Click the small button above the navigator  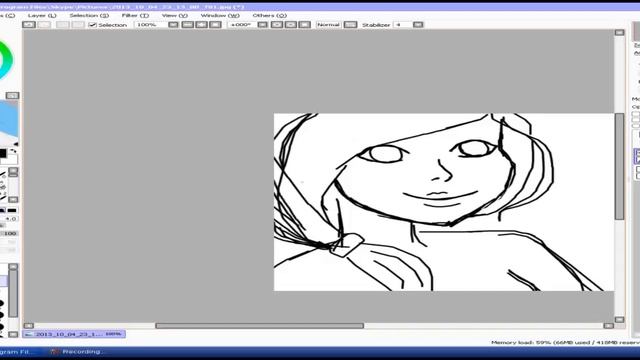[12, 96]
